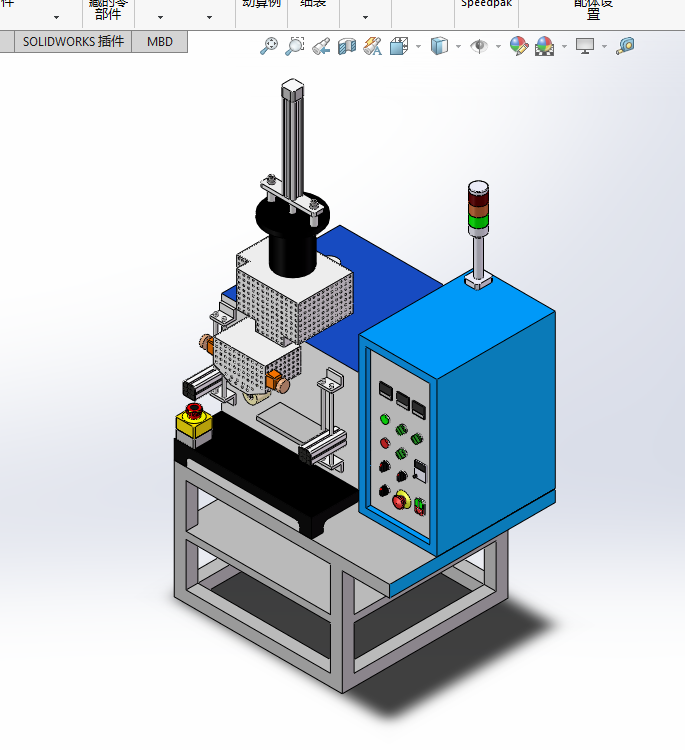Activate the Section View tool
This screenshot has height=750, width=685.
[347, 46]
